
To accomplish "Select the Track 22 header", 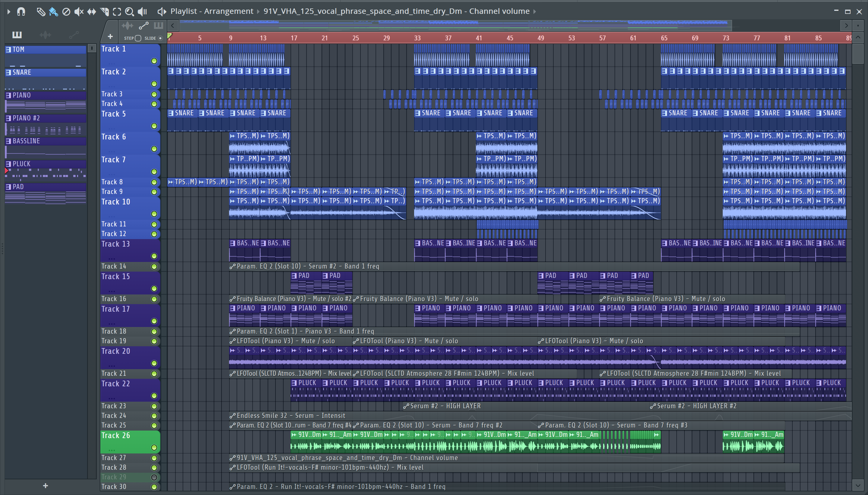I will (x=130, y=390).
